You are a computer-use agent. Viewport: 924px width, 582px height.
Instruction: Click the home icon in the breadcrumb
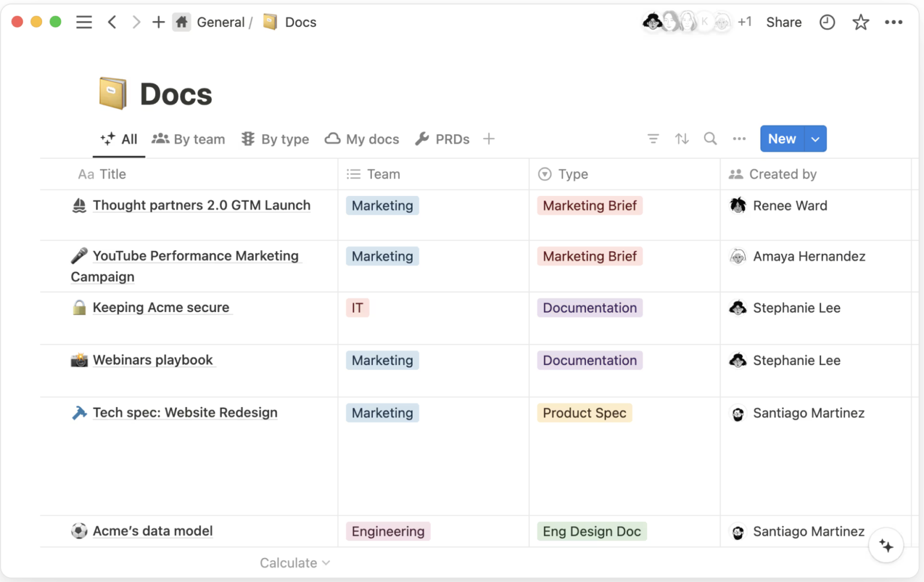tap(181, 22)
